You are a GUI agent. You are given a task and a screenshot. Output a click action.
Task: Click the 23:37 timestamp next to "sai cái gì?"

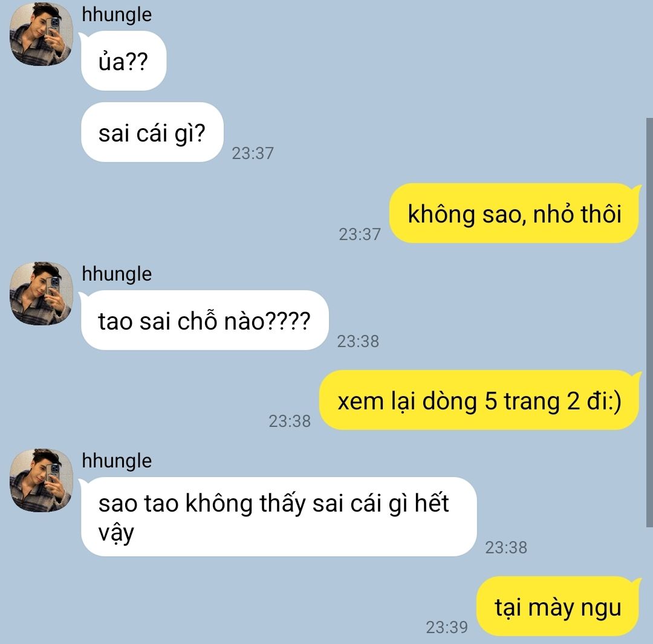253,154
